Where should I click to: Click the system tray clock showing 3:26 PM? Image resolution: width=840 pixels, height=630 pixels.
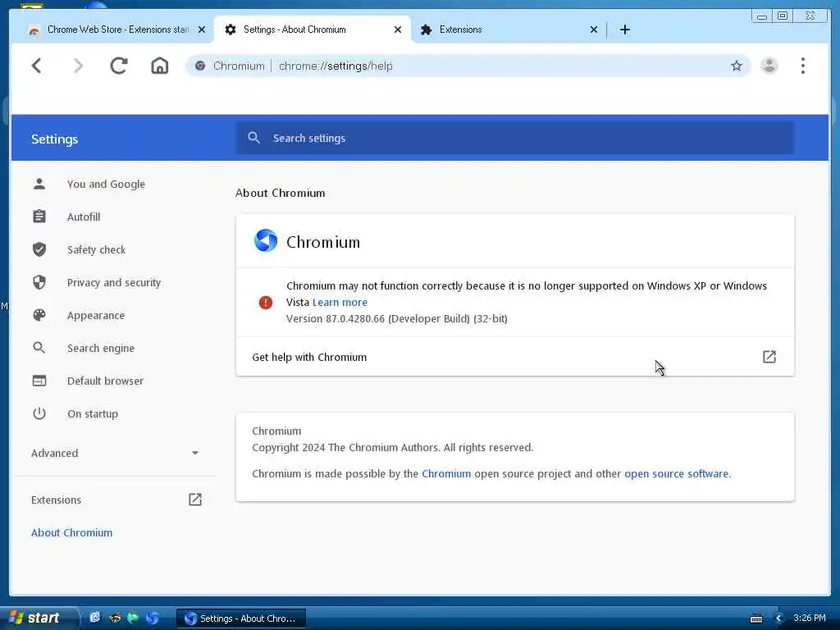pyautogui.click(x=809, y=618)
